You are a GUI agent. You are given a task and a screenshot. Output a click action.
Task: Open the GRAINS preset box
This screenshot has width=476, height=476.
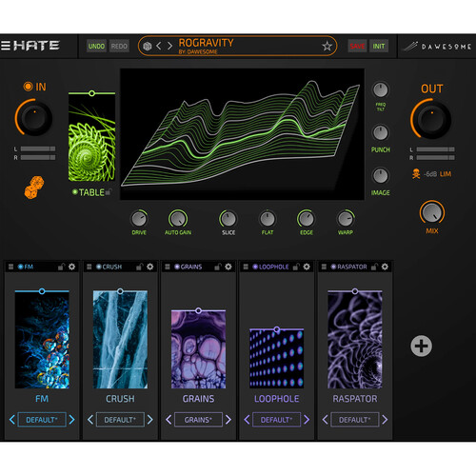click(198, 420)
